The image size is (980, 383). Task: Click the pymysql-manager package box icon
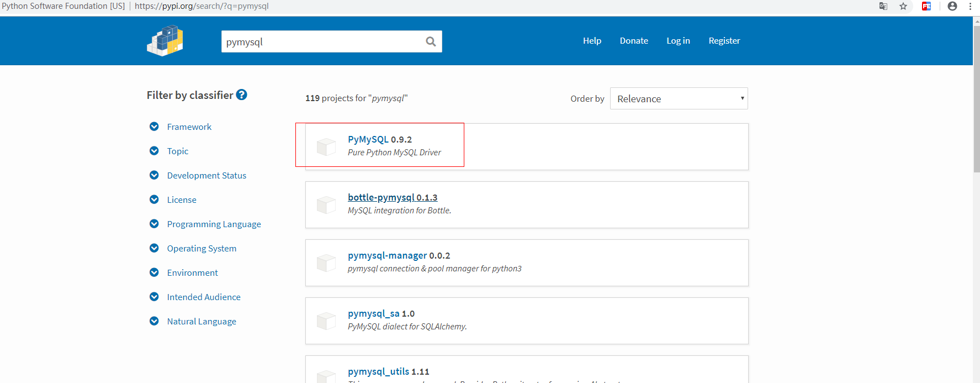326,263
